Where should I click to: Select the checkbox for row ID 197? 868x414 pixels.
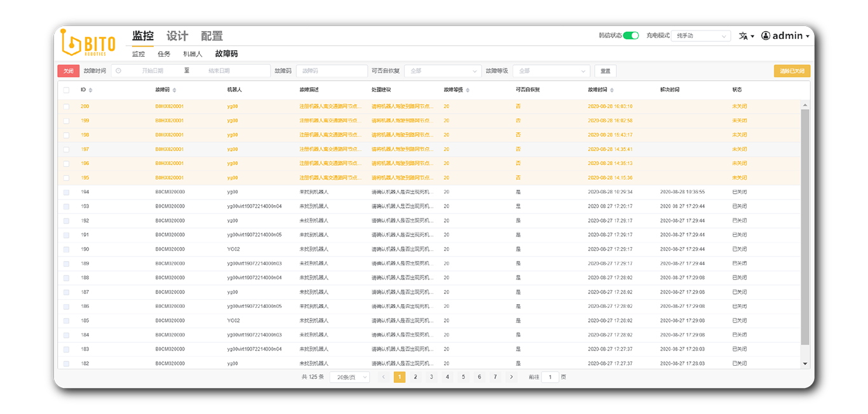click(66, 149)
